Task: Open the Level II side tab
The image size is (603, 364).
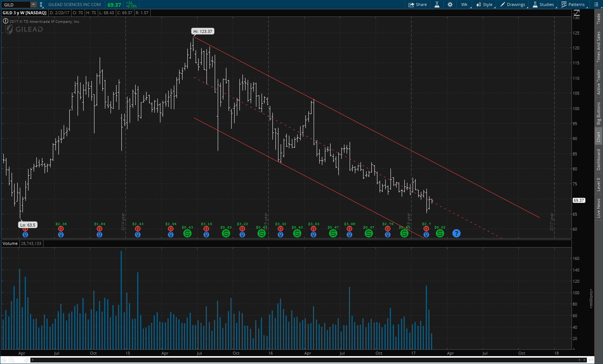Action: (x=599, y=184)
